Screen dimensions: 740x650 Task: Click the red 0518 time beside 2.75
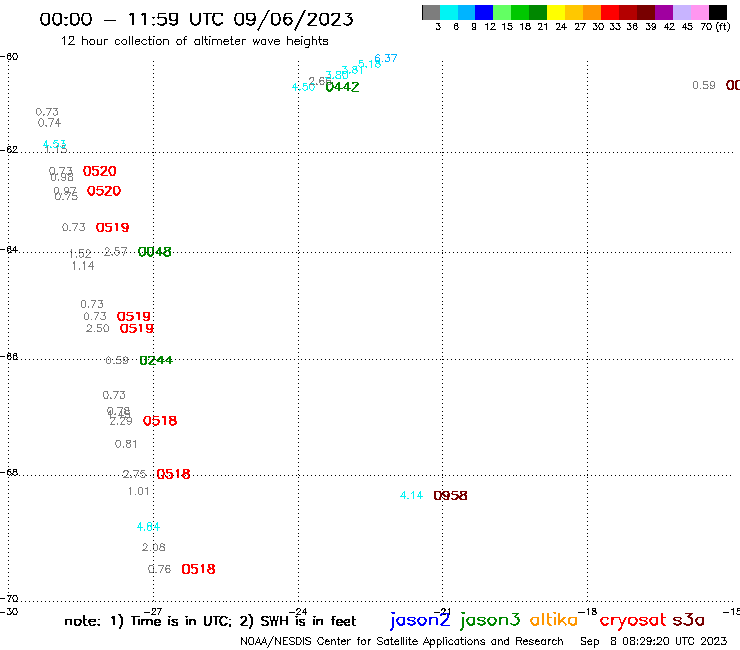173,474
